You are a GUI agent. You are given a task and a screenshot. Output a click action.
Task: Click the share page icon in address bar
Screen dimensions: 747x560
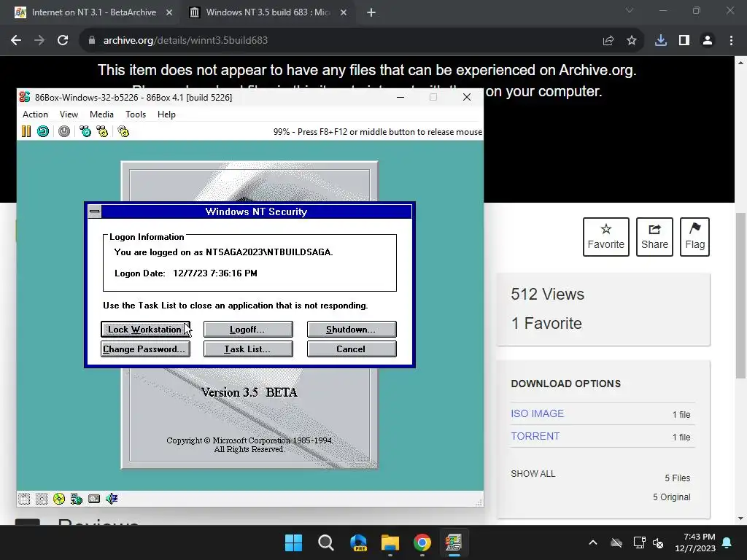point(608,41)
